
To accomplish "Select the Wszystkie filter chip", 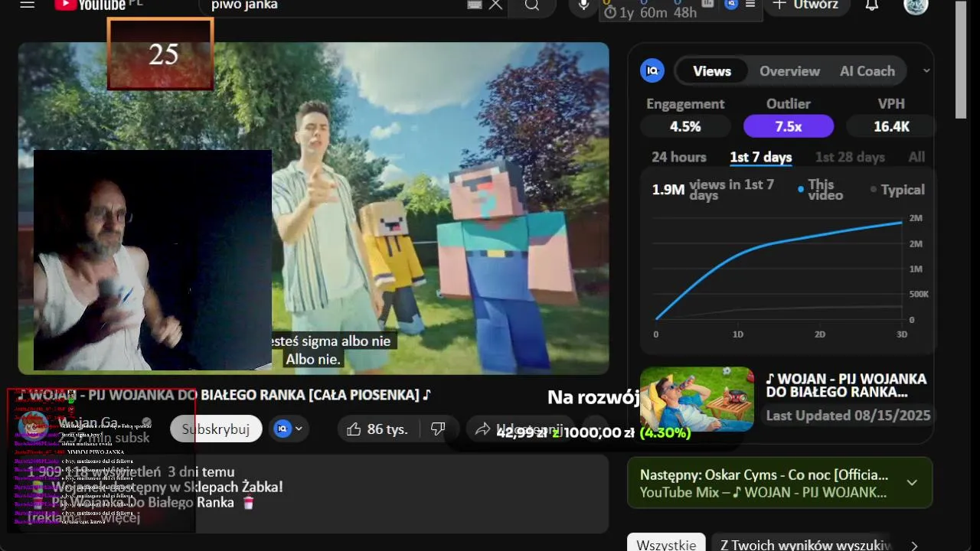I will tap(665, 544).
